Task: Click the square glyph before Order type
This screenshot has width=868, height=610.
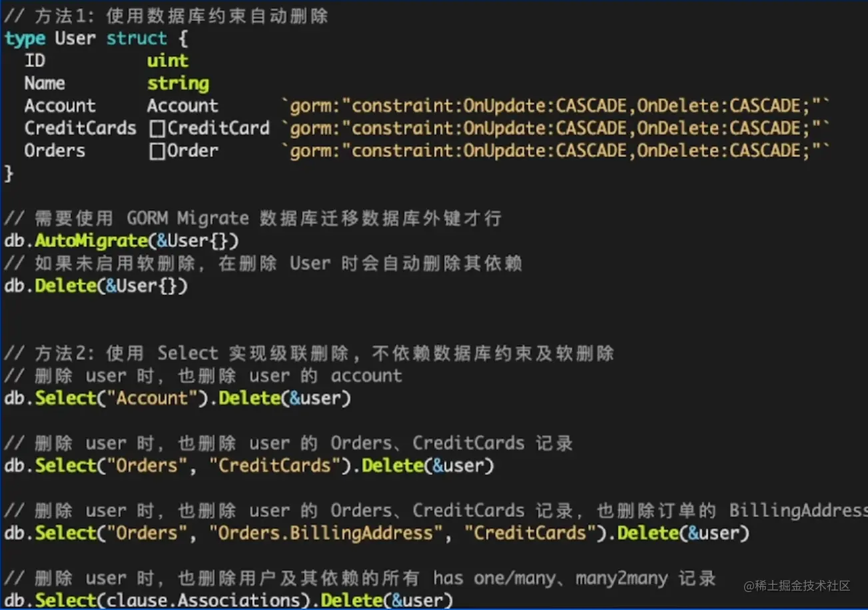Action: 157,151
